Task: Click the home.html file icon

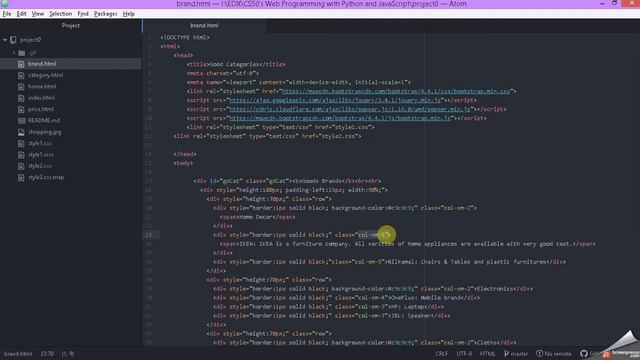Action: [x=21, y=87]
